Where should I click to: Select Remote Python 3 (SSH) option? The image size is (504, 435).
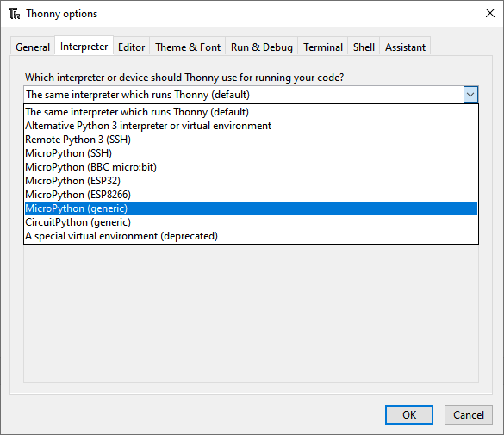(251, 140)
